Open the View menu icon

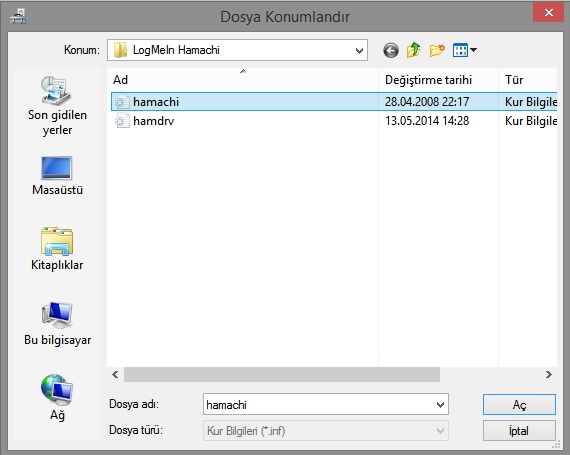[465, 50]
